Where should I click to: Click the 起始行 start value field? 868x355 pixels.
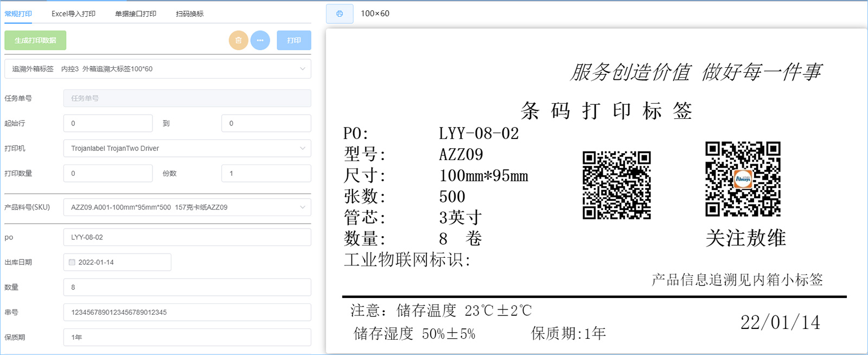(108, 123)
